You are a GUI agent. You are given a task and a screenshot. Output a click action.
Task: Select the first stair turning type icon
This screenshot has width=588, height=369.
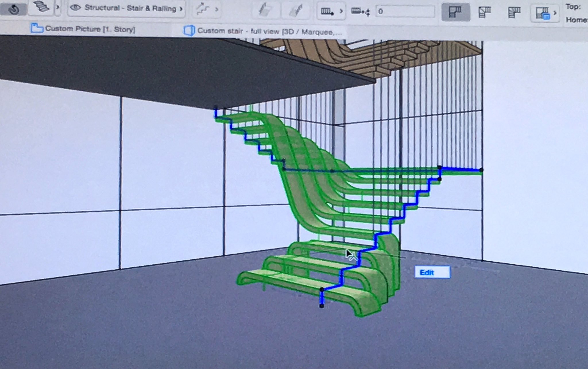(455, 12)
